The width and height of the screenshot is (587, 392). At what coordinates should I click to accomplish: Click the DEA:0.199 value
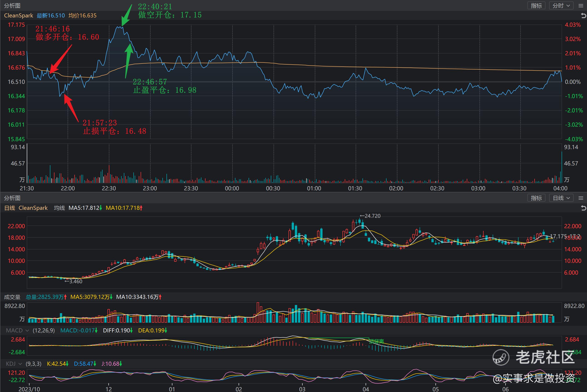(152, 331)
